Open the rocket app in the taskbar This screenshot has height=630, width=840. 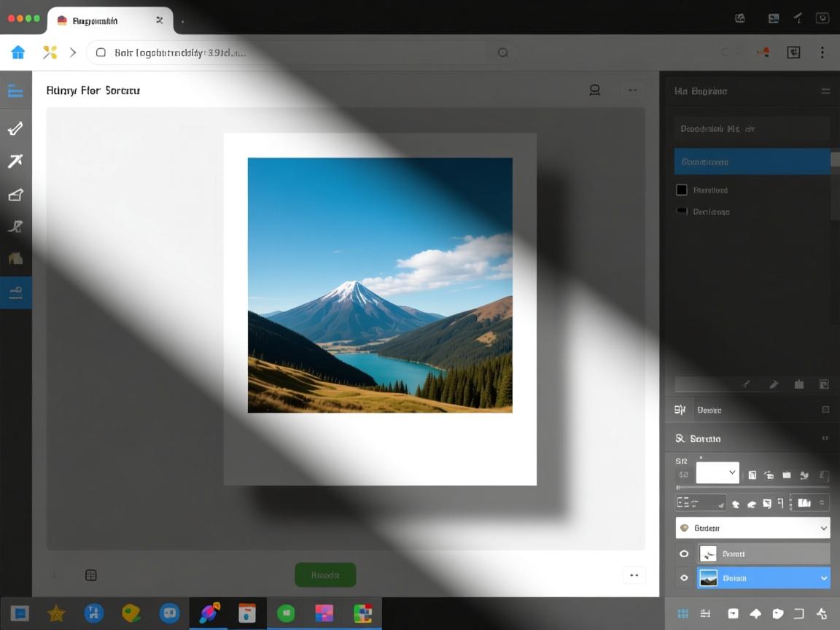pos(209,613)
